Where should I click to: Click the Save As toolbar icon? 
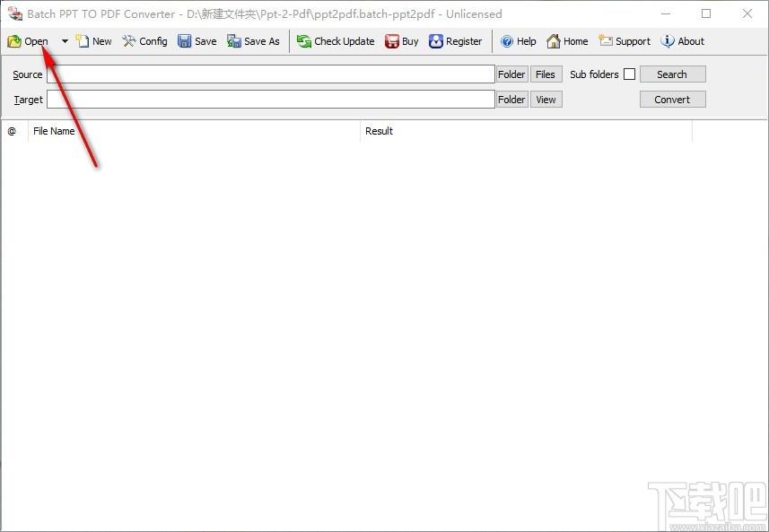coord(234,41)
